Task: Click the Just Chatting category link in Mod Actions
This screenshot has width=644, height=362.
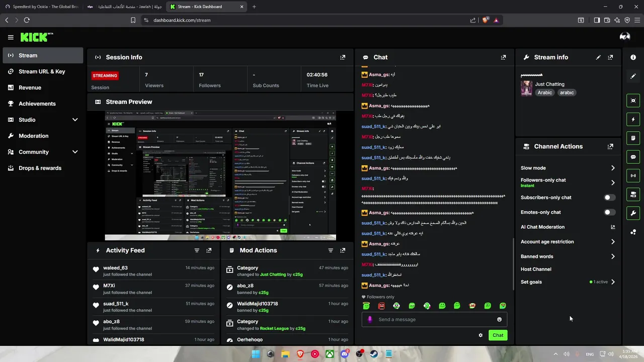Action: pyautogui.click(x=273, y=275)
